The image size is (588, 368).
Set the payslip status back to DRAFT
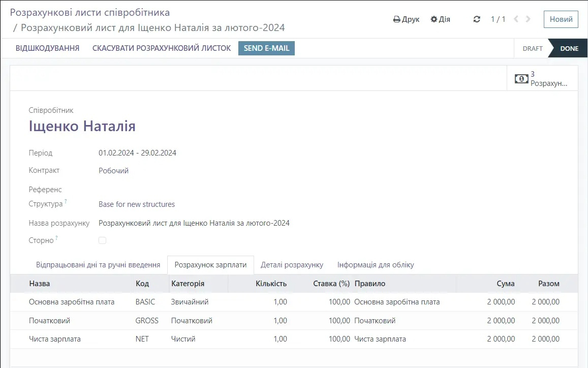pyautogui.click(x=532, y=48)
